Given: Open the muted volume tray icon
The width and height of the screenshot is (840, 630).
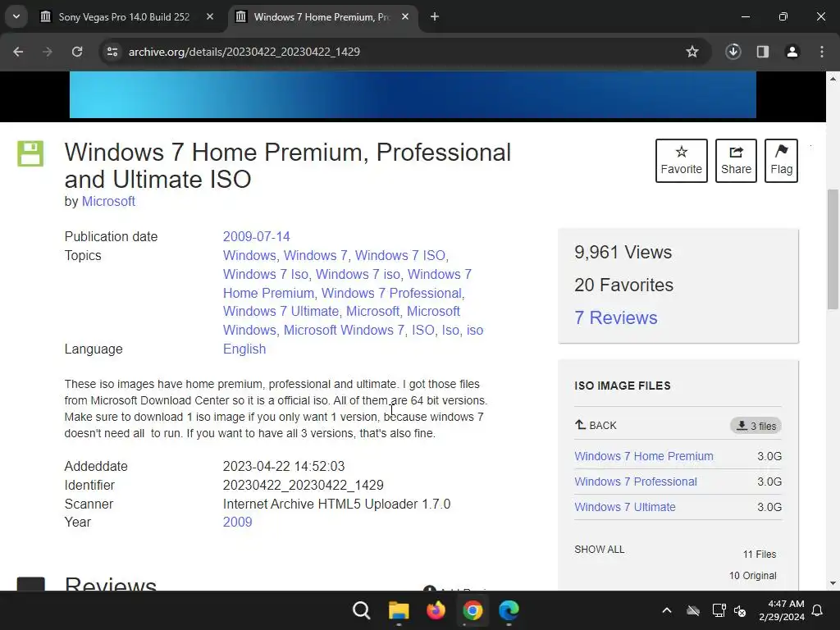Looking at the screenshot, I should (x=741, y=610).
